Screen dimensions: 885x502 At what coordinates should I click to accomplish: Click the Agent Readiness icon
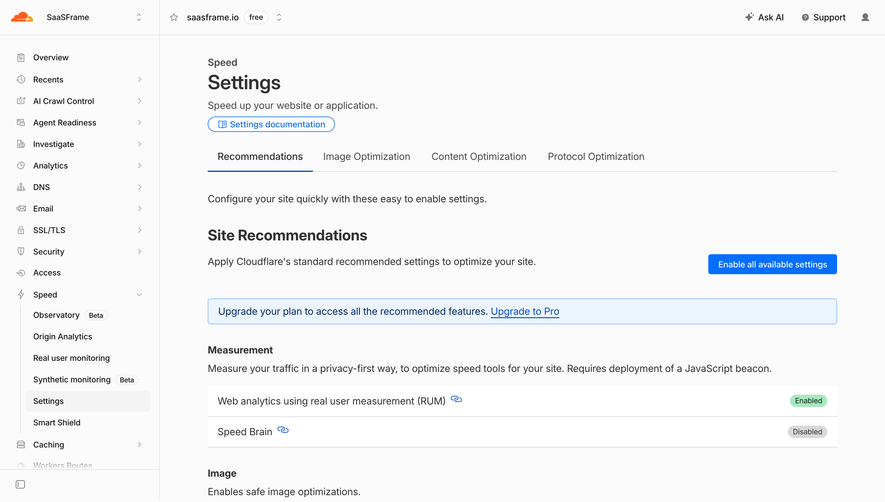point(21,123)
